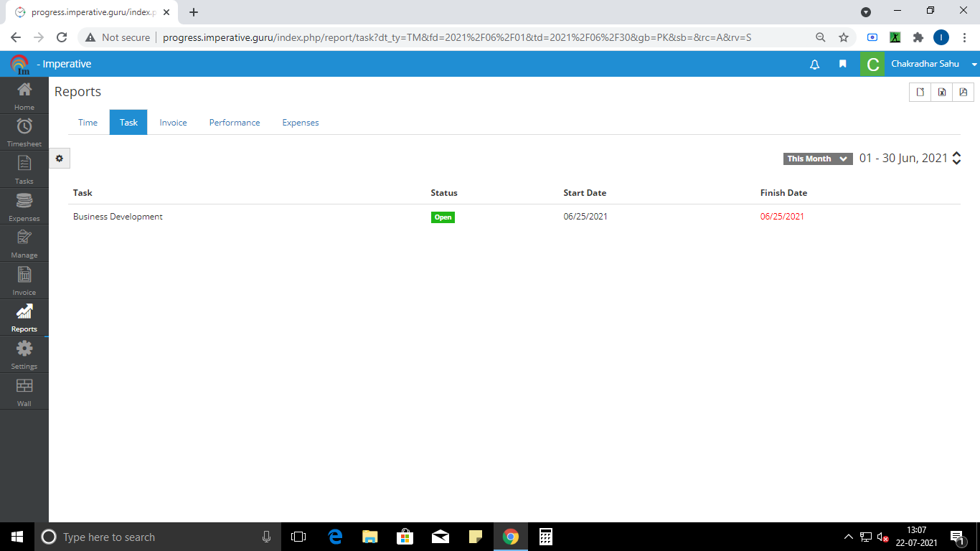Export report as Excel file
980x551 pixels.
pos(942,92)
